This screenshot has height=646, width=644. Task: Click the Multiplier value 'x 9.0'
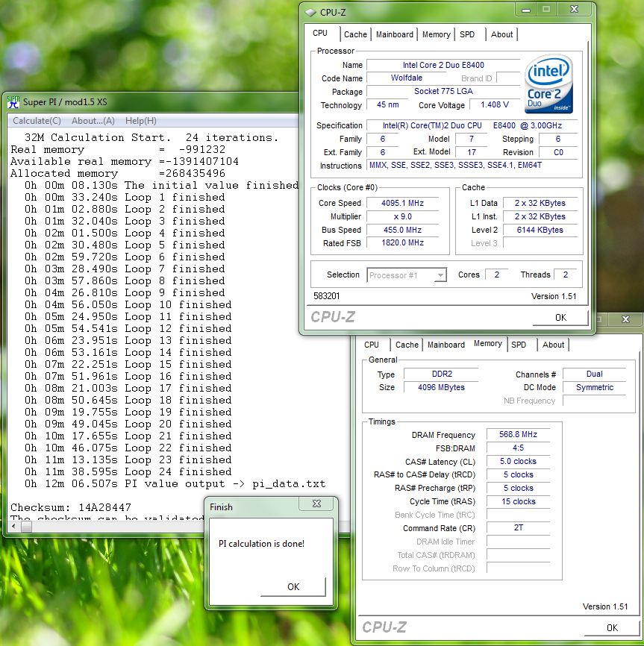[x=402, y=216]
